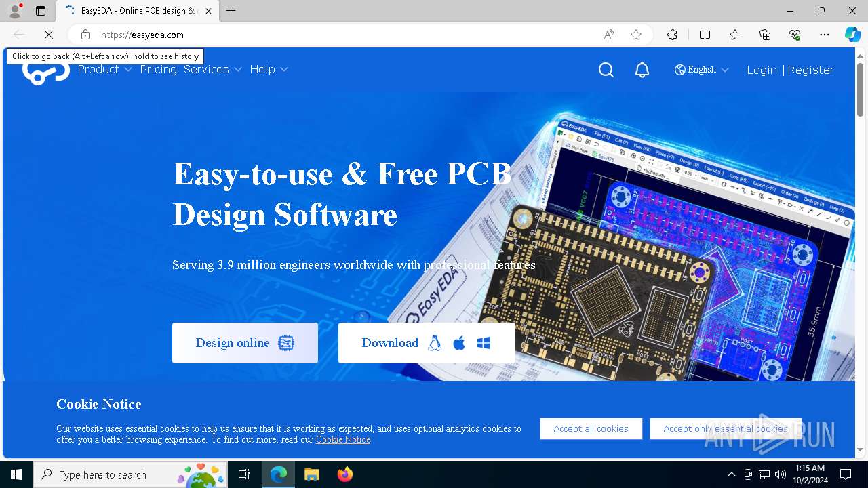Close the EasyEDA browser tab

208,11
